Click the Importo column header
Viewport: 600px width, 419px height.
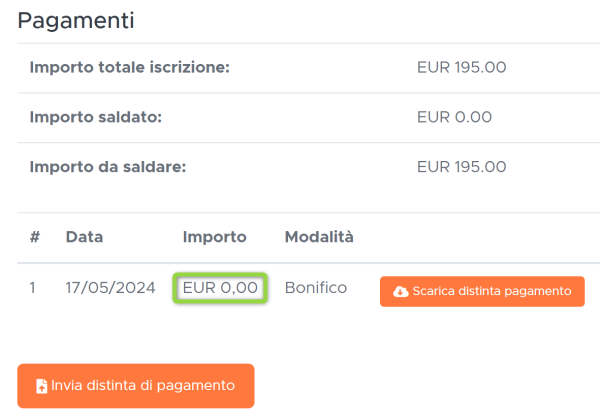pyautogui.click(x=214, y=237)
